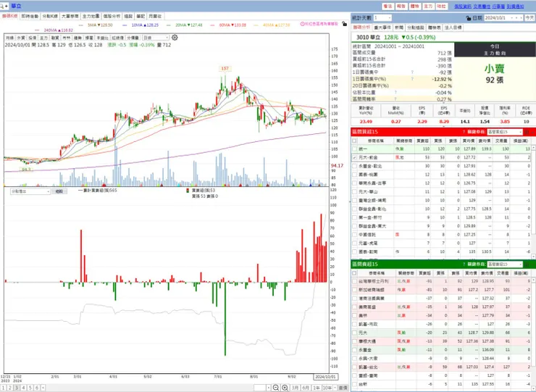This screenshot has width=536, height=392.
Task: Open the 到價通知 link
Action: (515, 6)
